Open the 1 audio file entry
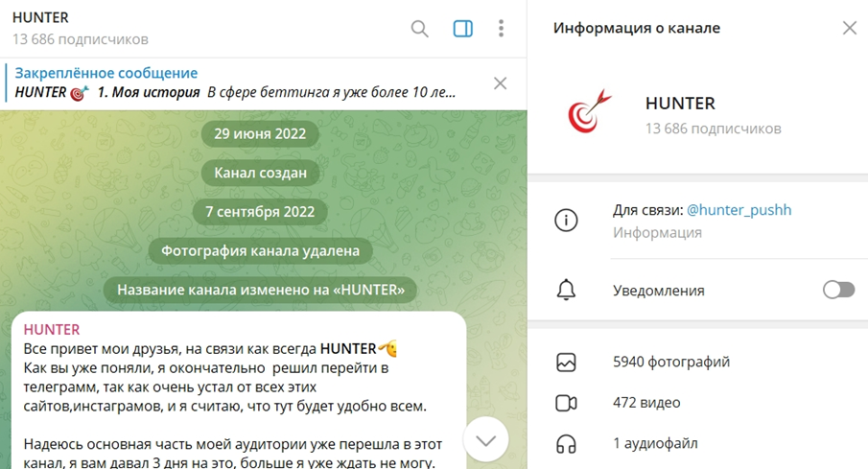This screenshot has height=469, width=868. pyautogui.click(x=655, y=443)
